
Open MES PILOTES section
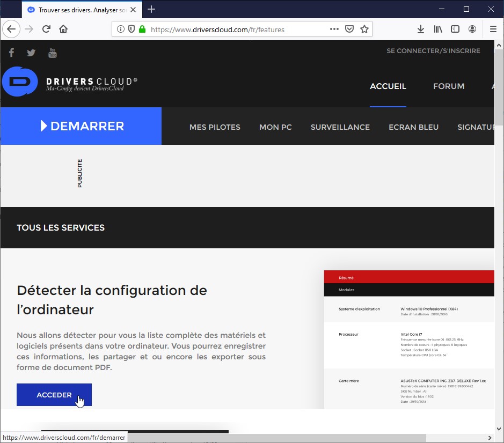point(215,127)
